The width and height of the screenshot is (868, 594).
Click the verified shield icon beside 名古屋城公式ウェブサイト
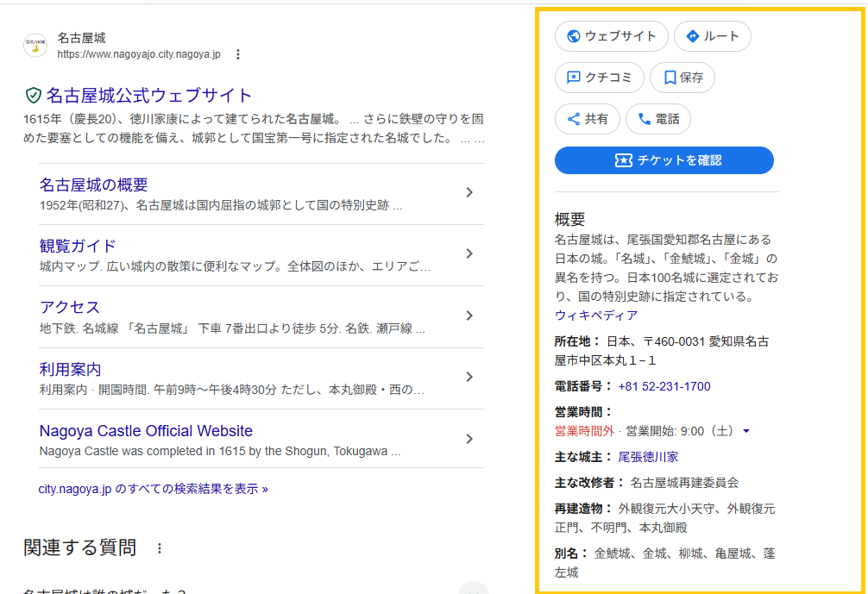33,95
